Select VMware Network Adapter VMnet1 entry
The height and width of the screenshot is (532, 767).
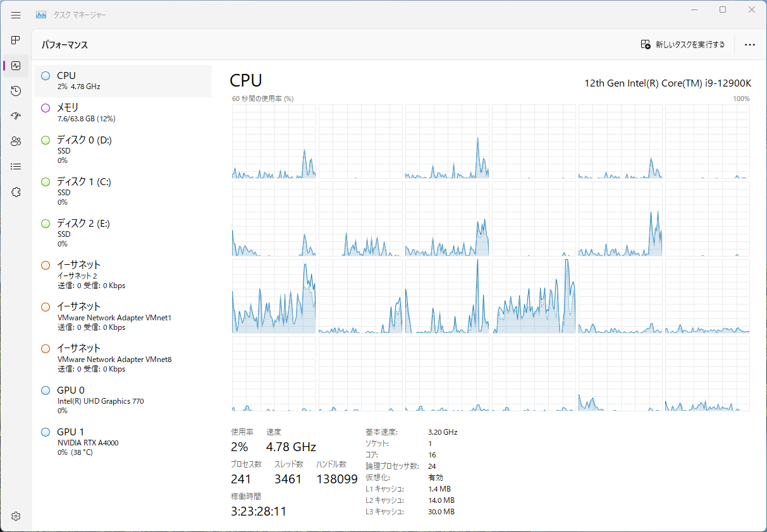(123, 317)
